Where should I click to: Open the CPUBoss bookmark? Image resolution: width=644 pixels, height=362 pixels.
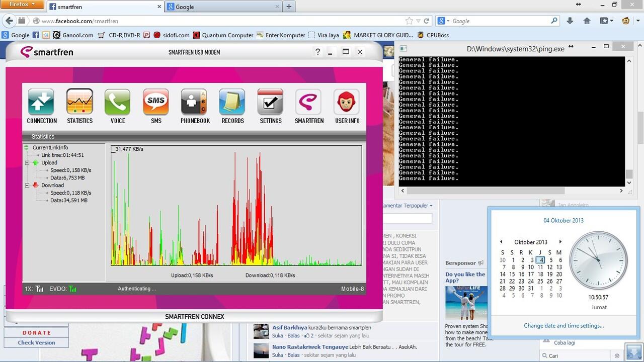(x=433, y=35)
